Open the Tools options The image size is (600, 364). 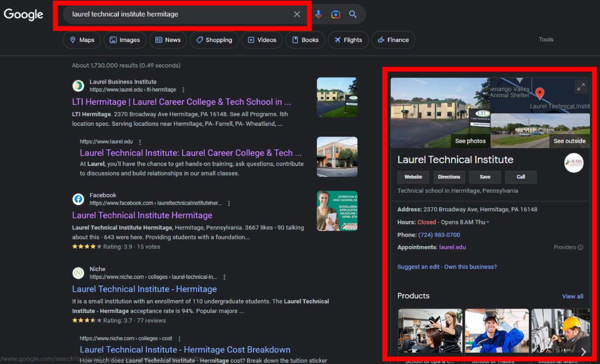click(x=546, y=39)
